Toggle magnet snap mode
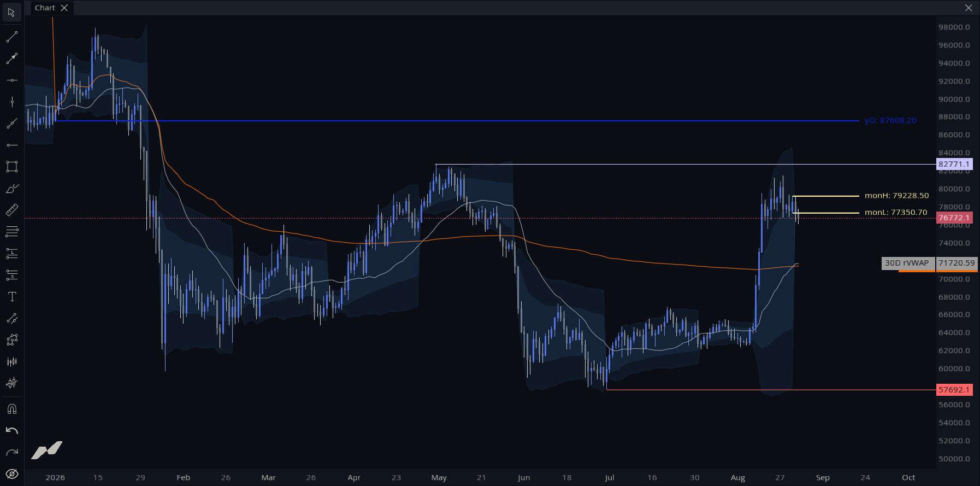980x486 pixels. coord(11,409)
